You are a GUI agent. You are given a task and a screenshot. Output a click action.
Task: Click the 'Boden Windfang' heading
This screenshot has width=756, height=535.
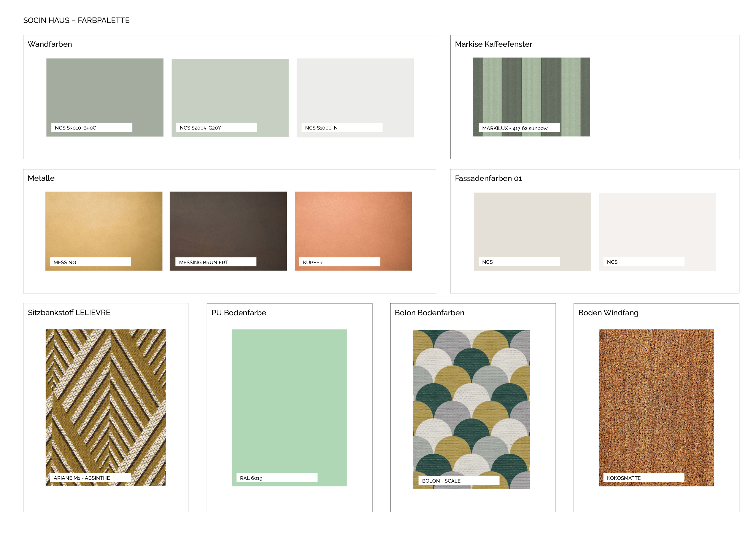[x=608, y=313]
